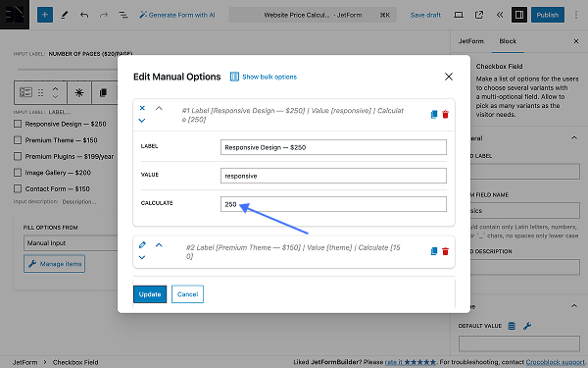
Task: Check Responsive Design — $250 checkbox
Action: pyautogui.click(x=18, y=124)
